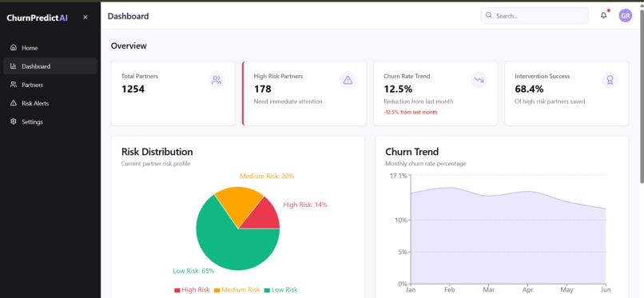This screenshot has height=298, width=644.
Task: Close the sidebar with the X icon
Action: [x=85, y=18]
